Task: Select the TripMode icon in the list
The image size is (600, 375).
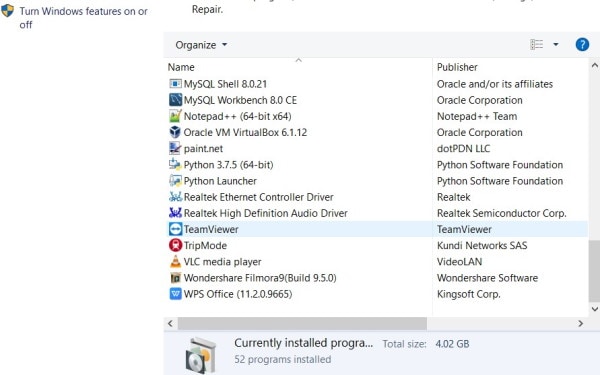Action: (x=175, y=245)
